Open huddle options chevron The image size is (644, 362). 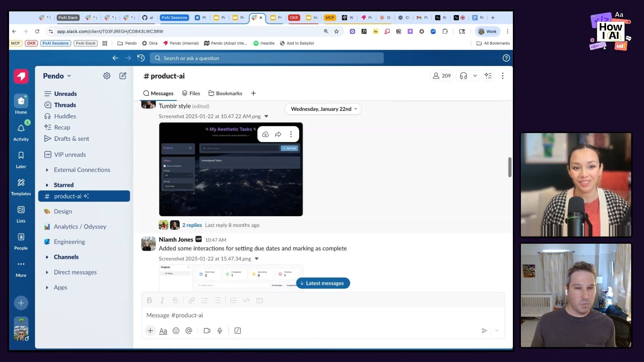(x=475, y=76)
